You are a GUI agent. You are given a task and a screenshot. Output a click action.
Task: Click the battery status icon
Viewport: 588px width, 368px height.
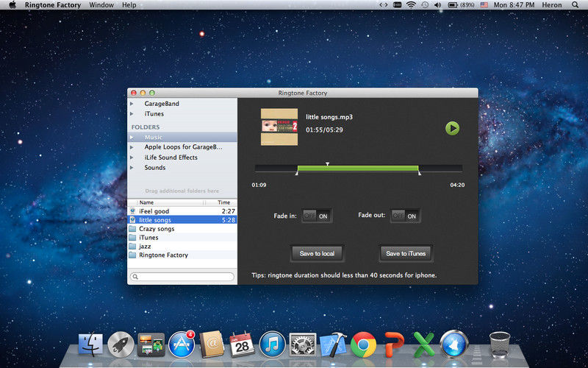coord(453,5)
